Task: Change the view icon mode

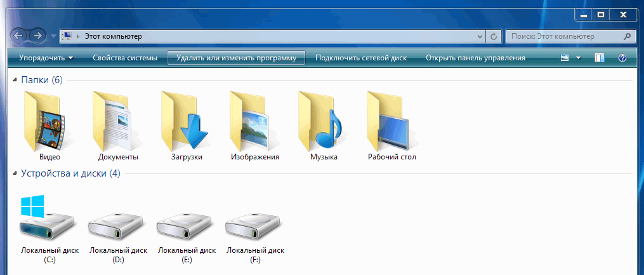Action: tap(565, 58)
